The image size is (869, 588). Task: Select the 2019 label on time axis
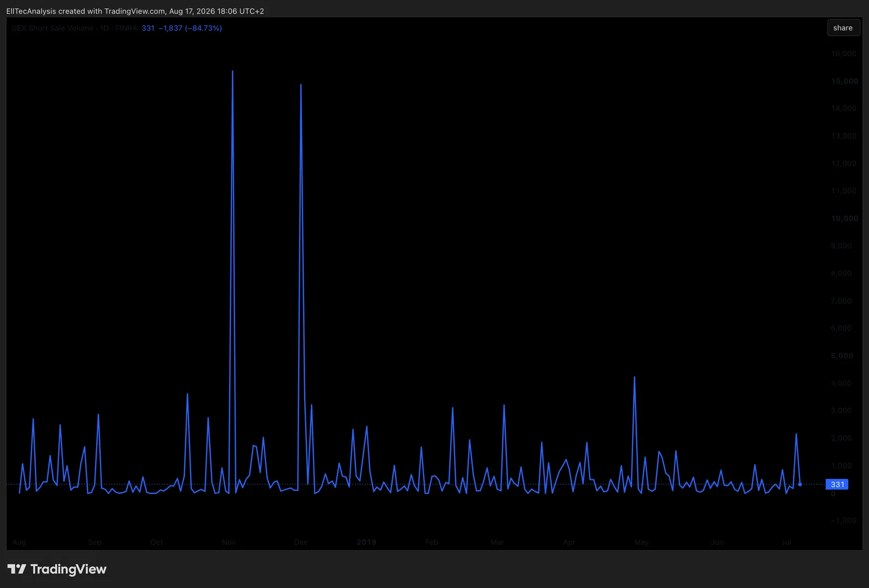point(367,542)
